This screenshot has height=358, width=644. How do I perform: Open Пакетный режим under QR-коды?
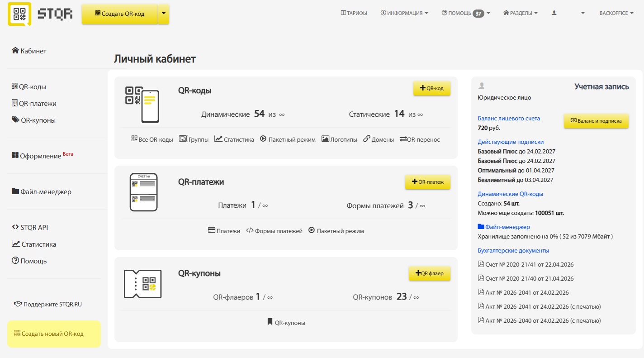click(x=288, y=139)
